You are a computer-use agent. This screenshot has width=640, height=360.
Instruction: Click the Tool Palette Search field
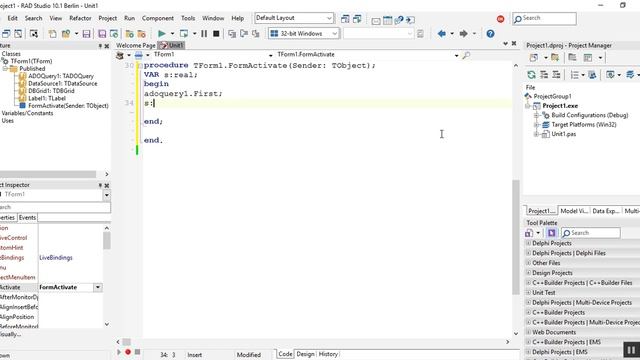coord(591,233)
